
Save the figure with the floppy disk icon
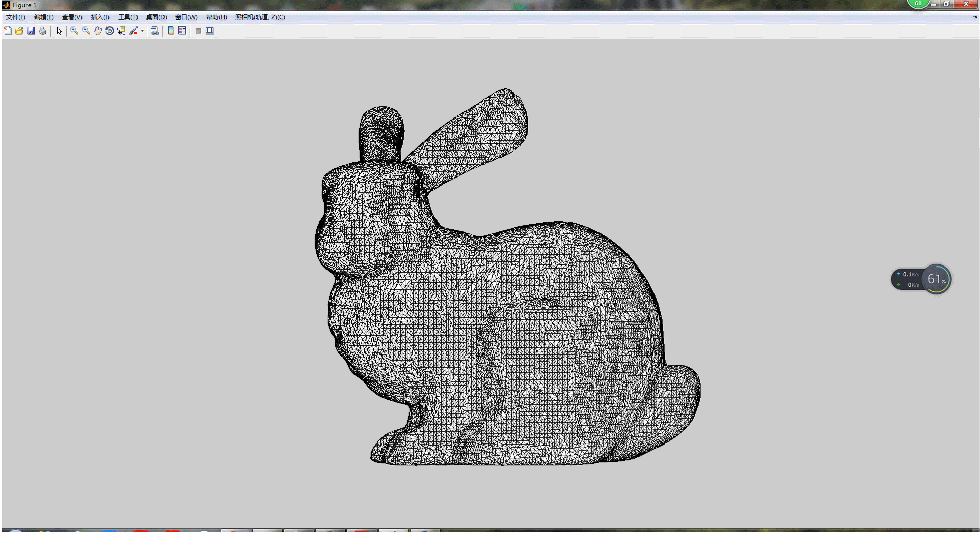[31, 31]
